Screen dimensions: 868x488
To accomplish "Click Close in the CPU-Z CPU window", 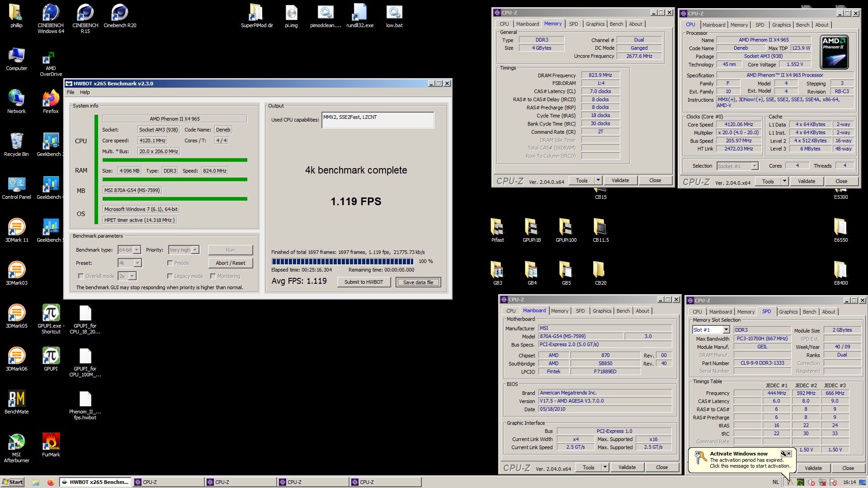I will pos(841,181).
